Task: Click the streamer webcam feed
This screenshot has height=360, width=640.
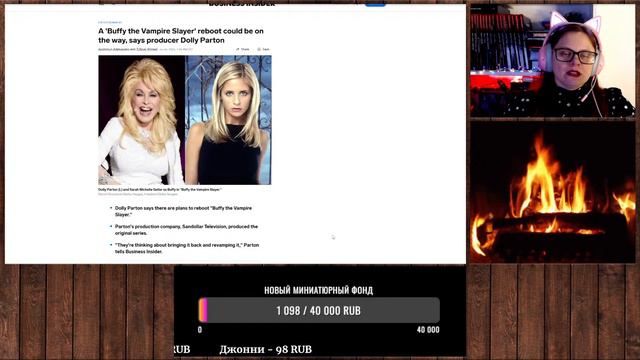Action: click(x=553, y=60)
